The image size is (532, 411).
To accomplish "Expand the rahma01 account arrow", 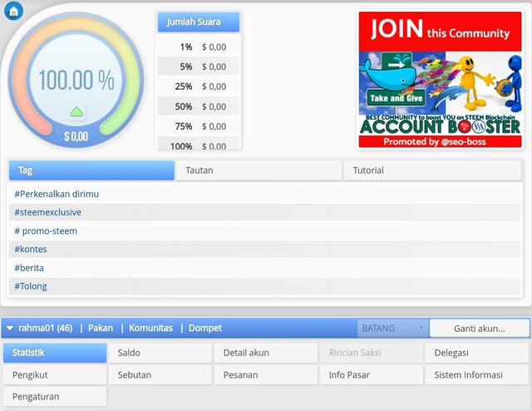I will [x=9, y=328].
